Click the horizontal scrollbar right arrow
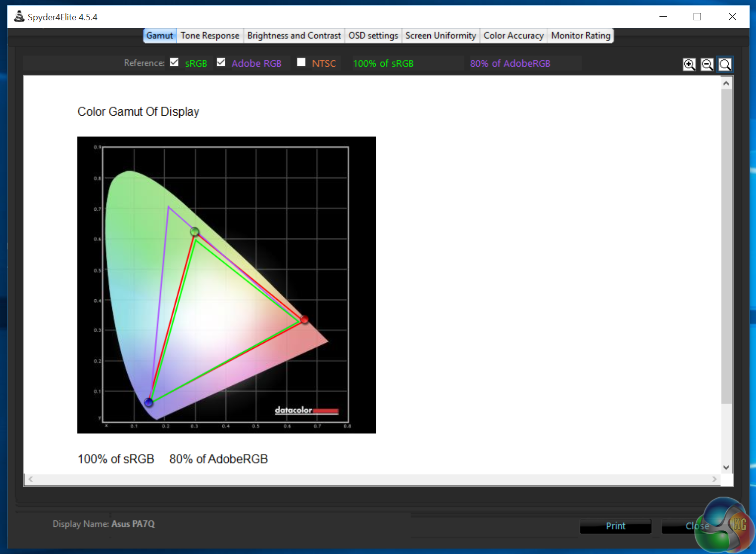The width and height of the screenshot is (756, 554). (x=714, y=479)
